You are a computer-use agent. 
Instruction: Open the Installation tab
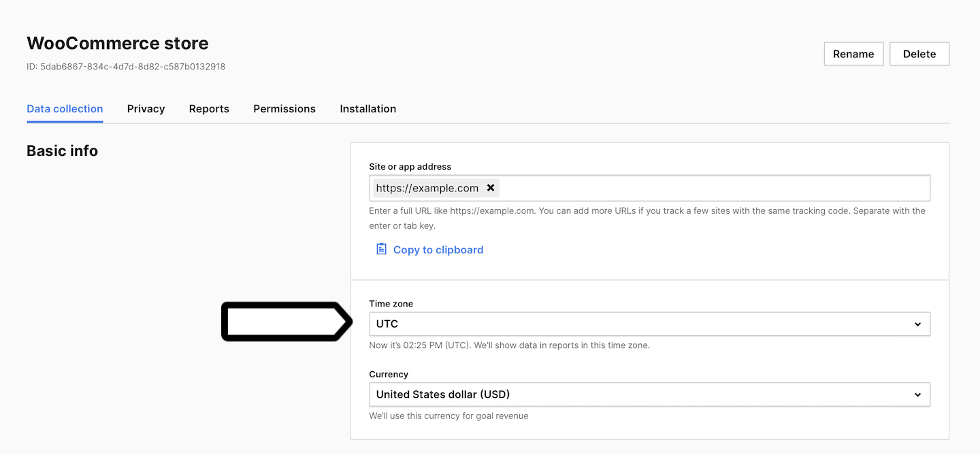[x=367, y=109]
